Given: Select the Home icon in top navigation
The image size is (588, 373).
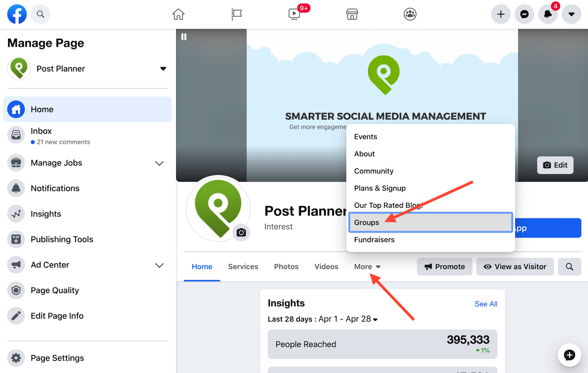Looking at the screenshot, I should pos(178,14).
